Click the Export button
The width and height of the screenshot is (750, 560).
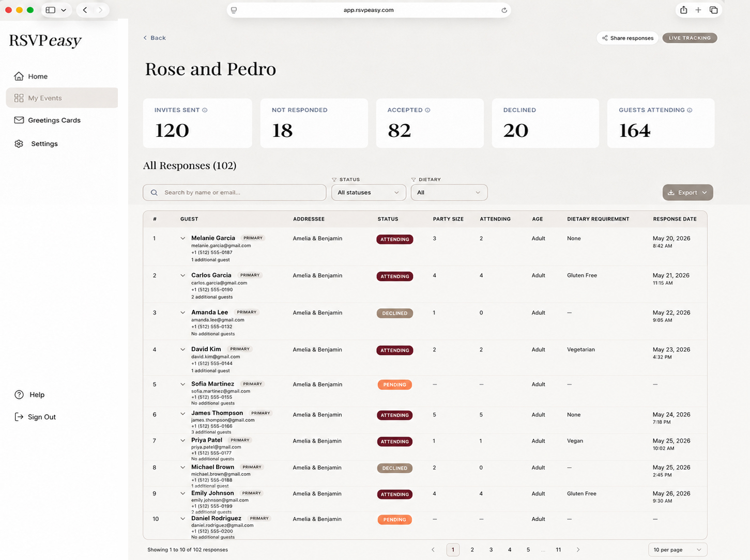687,193
